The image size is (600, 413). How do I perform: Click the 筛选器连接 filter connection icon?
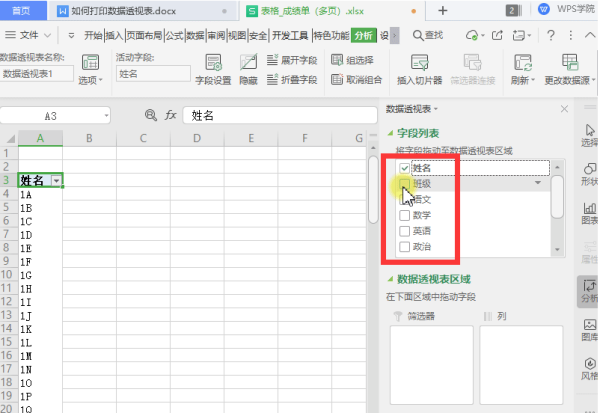(473, 62)
